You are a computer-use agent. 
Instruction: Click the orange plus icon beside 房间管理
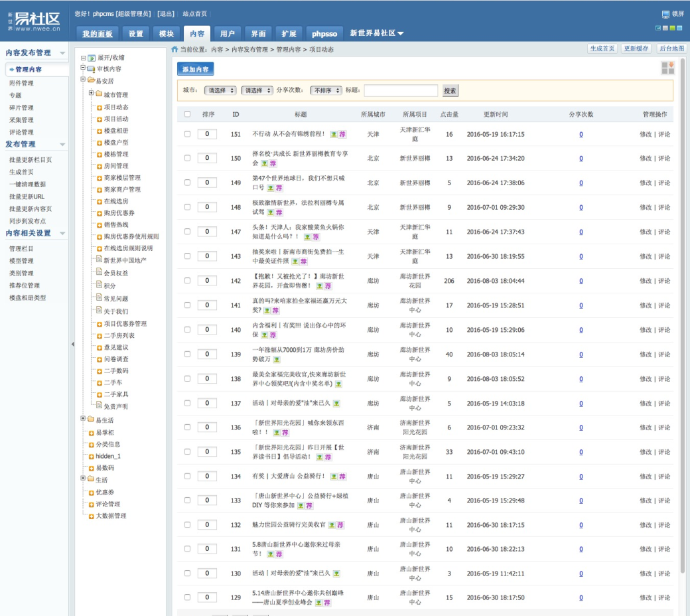click(x=100, y=166)
